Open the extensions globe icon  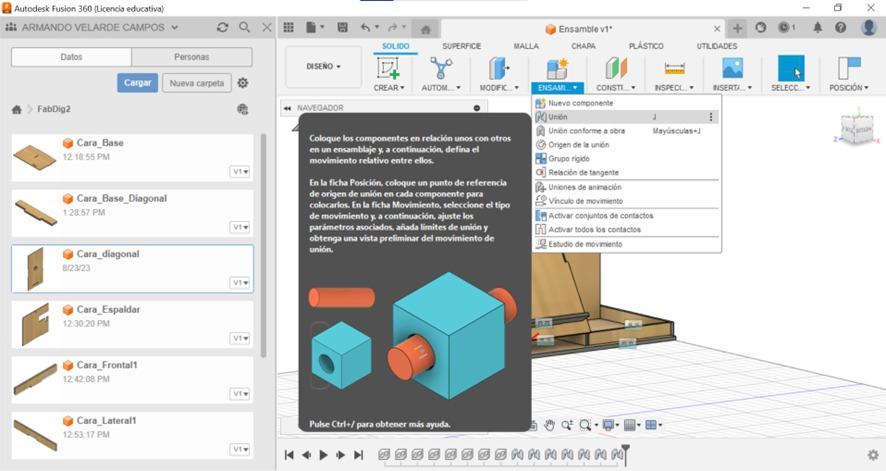click(761, 28)
